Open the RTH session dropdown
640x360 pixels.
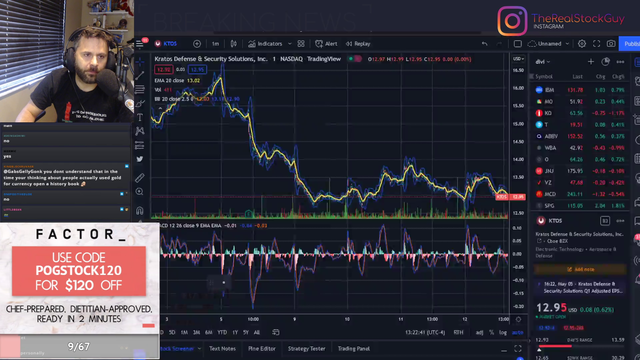458,333
